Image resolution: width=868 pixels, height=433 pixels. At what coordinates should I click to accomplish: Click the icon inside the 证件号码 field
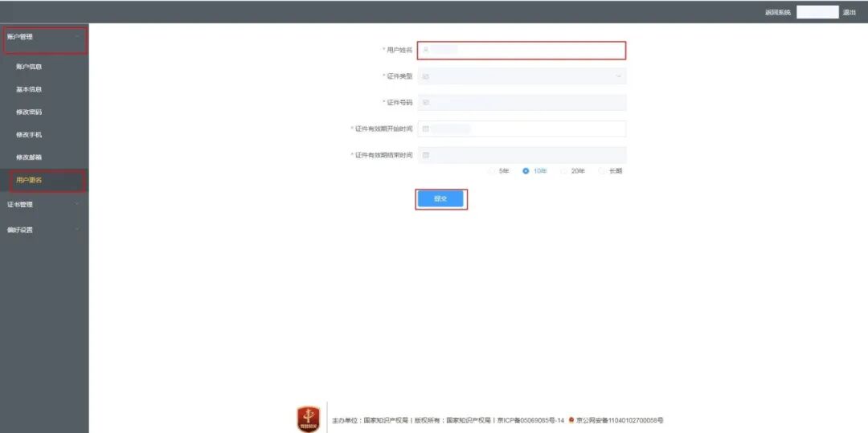(x=426, y=102)
